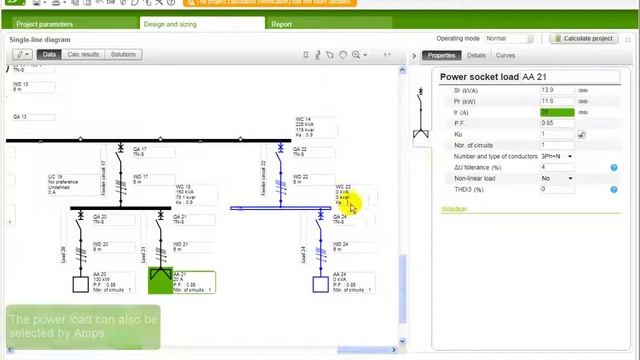
Task: Select circuit breaker QA 20 symbol
Action: tap(80, 221)
